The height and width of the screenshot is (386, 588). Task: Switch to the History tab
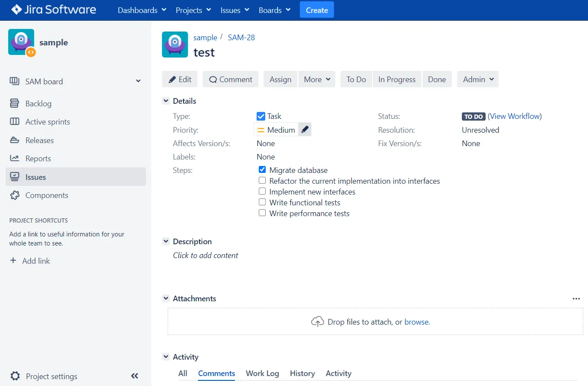pyautogui.click(x=302, y=373)
